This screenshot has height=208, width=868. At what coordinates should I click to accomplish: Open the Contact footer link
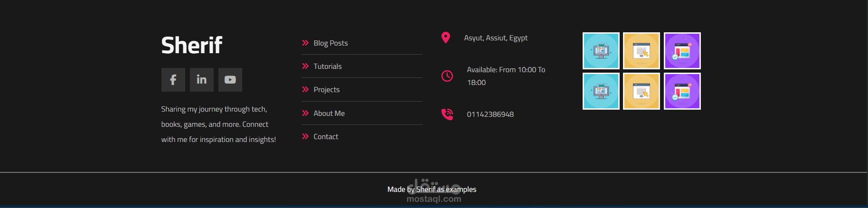click(x=326, y=136)
